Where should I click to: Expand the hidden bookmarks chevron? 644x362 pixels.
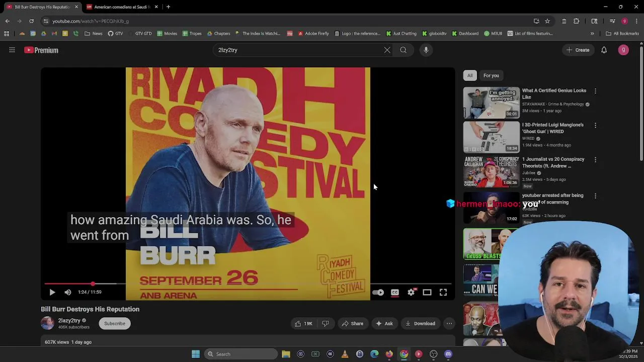pos(592,34)
